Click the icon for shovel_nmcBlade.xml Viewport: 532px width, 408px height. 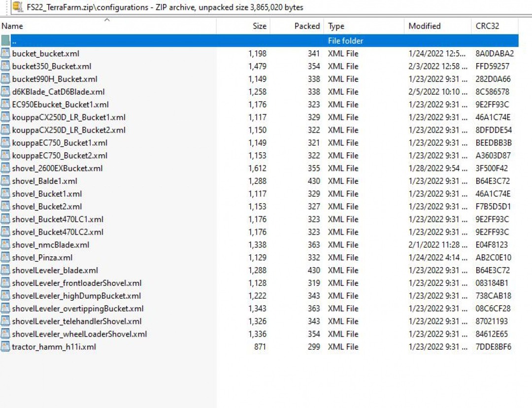(5, 245)
